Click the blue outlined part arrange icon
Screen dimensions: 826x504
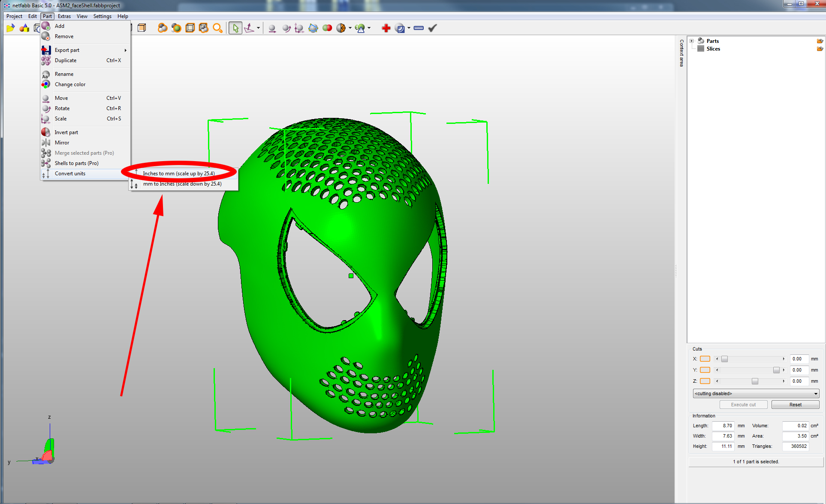(313, 28)
